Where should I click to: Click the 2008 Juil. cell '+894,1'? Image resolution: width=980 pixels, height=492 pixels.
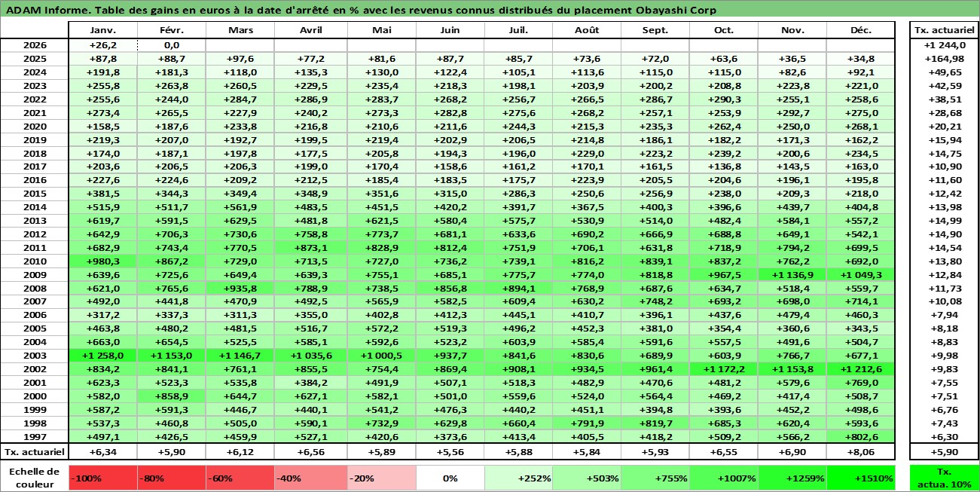(x=518, y=288)
